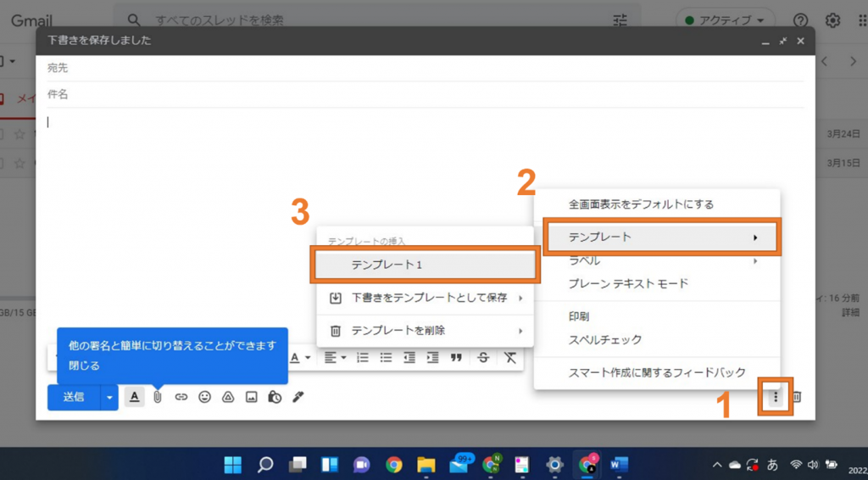Pop out compose window to full screen
The image size is (868, 480).
(782, 41)
